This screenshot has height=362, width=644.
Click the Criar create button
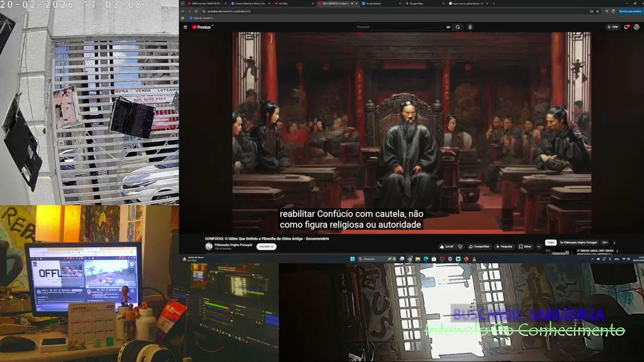click(x=612, y=27)
